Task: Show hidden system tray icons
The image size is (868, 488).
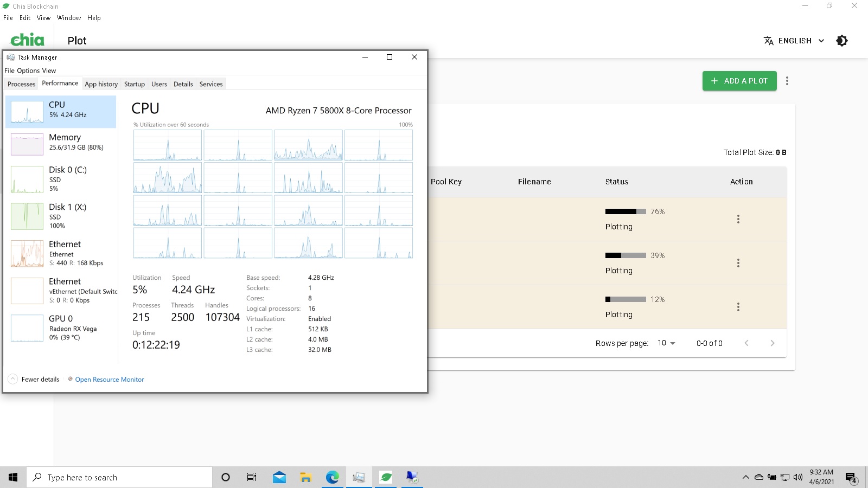Action: (745, 477)
